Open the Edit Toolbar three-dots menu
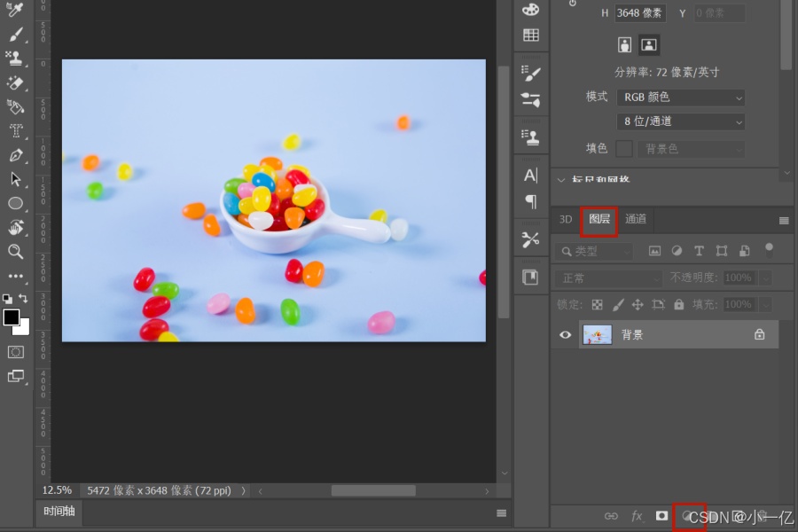Screen dimensions: 798x532 (16, 276)
